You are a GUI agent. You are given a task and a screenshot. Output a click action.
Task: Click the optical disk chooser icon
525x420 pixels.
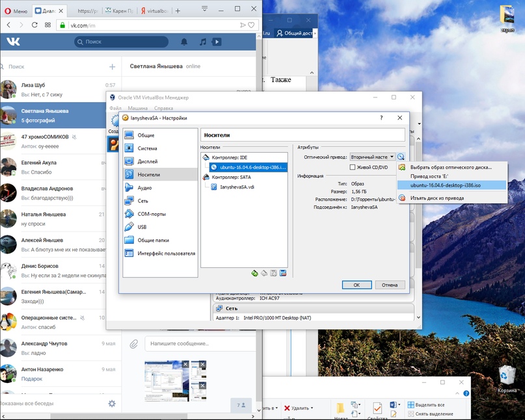[x=401, y=157]
